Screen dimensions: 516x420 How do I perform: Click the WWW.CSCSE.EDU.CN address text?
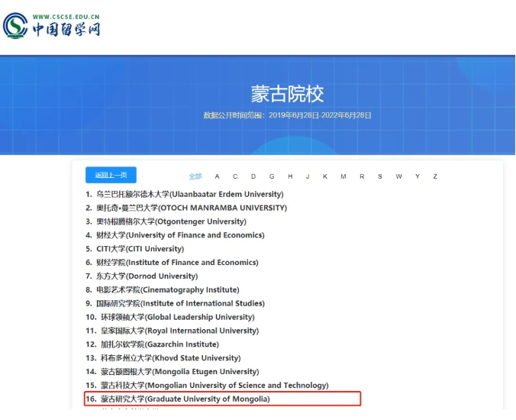pyautogui.click(x=66, y=17)
